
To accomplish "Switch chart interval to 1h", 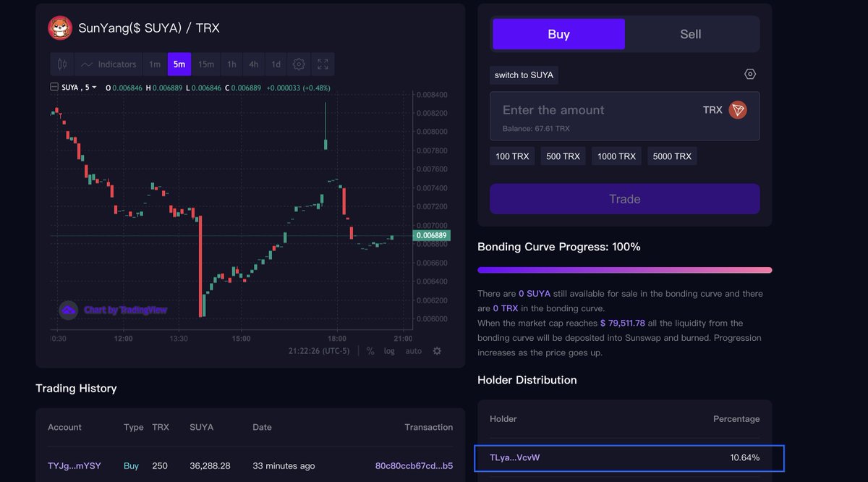I will click(231, 64).
